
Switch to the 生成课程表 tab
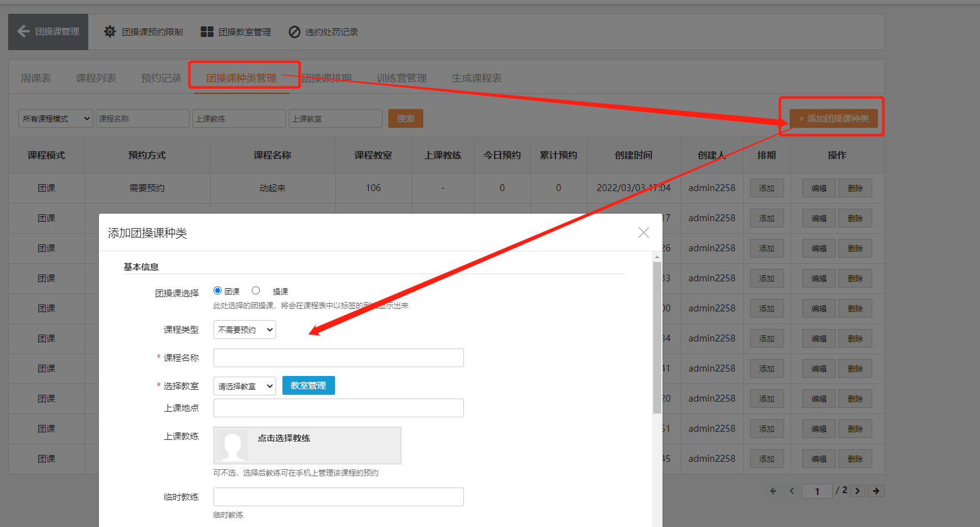477,78
